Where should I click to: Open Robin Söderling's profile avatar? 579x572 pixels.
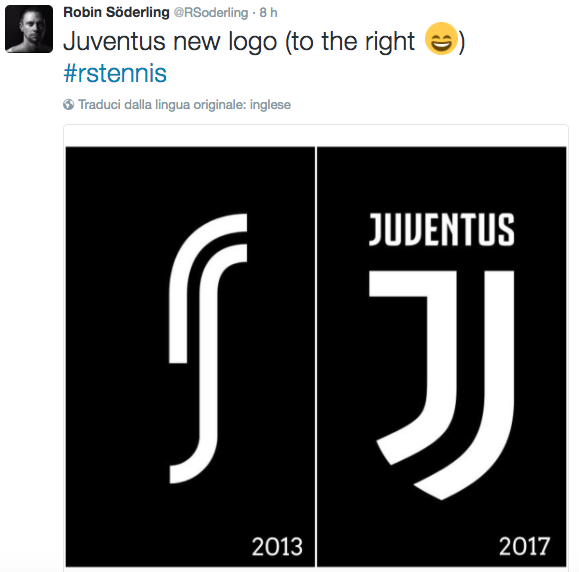(x=29, y=29)
